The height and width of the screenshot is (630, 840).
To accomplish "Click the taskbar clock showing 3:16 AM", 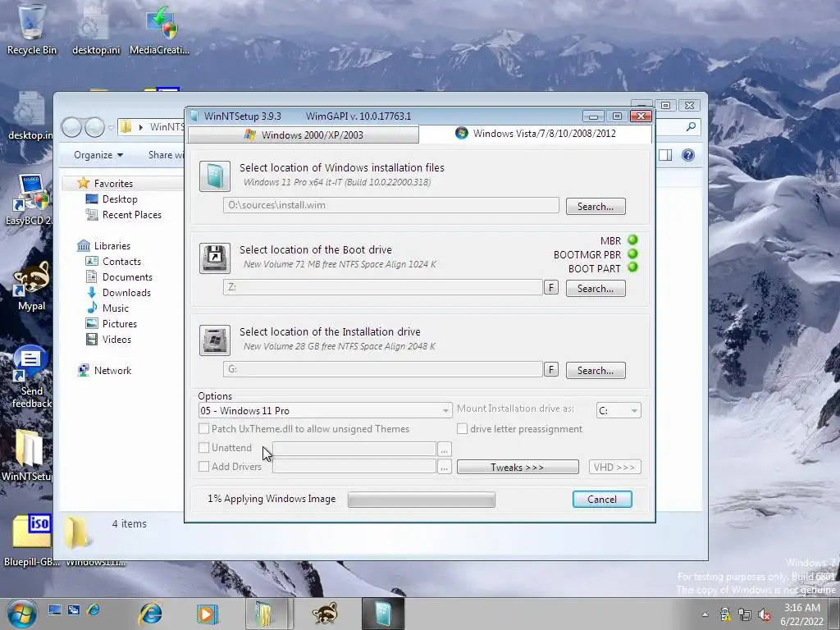I will (x=801, y=614).
